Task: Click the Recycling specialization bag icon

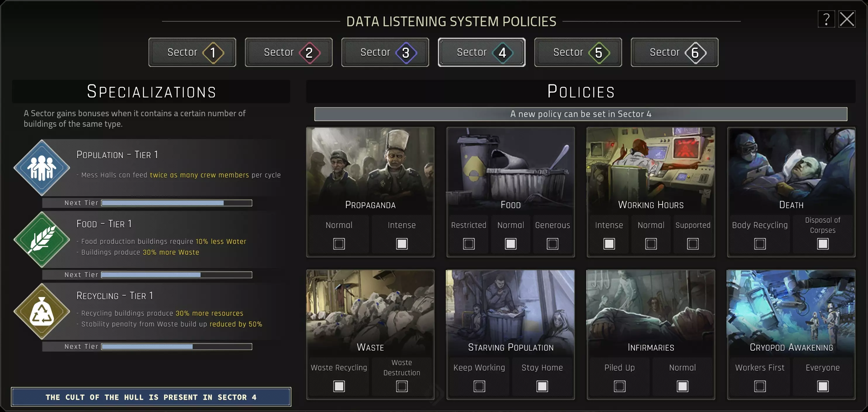Action: pos(42,311)
